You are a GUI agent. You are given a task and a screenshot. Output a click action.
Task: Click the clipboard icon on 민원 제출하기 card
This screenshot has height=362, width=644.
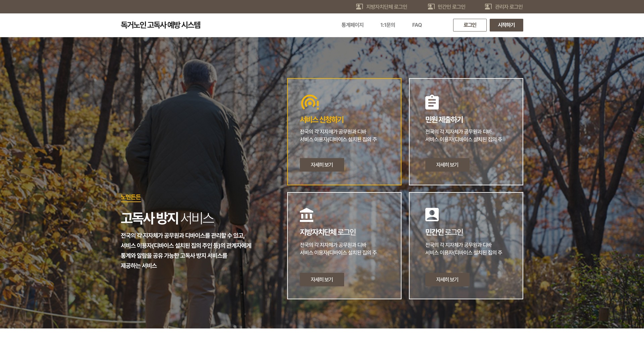pos(432,102)
